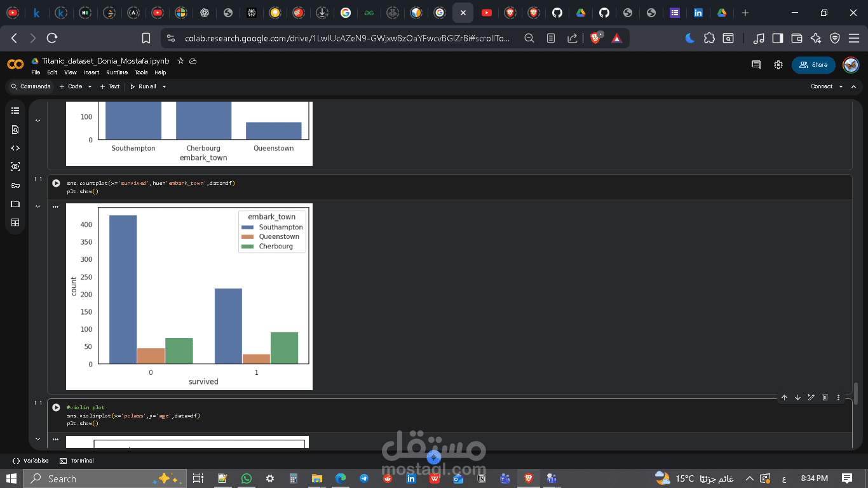Open the Runtime menu

[117, 72]
